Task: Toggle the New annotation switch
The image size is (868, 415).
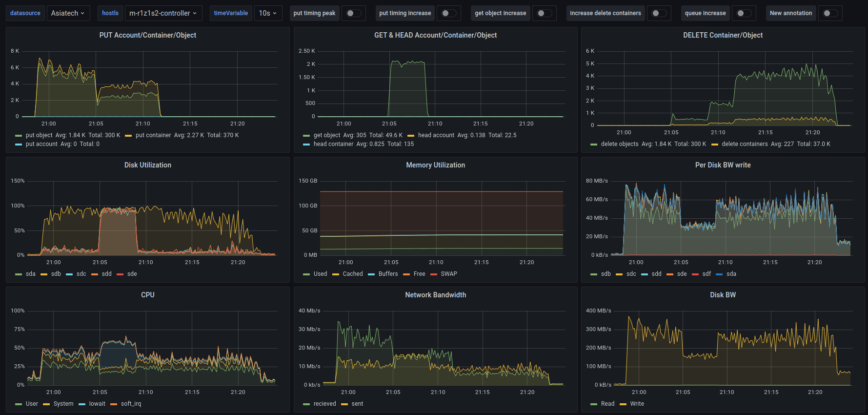Action: [x=830, y=13]
